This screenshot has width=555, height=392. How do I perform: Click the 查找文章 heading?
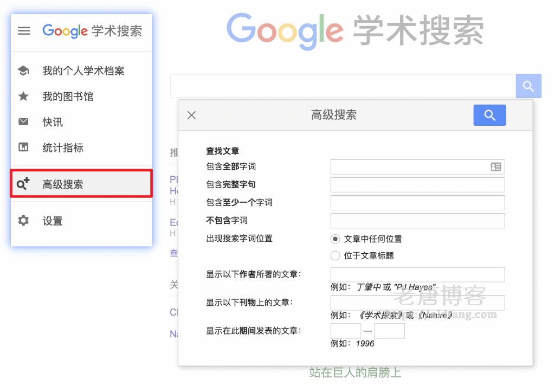223,151
